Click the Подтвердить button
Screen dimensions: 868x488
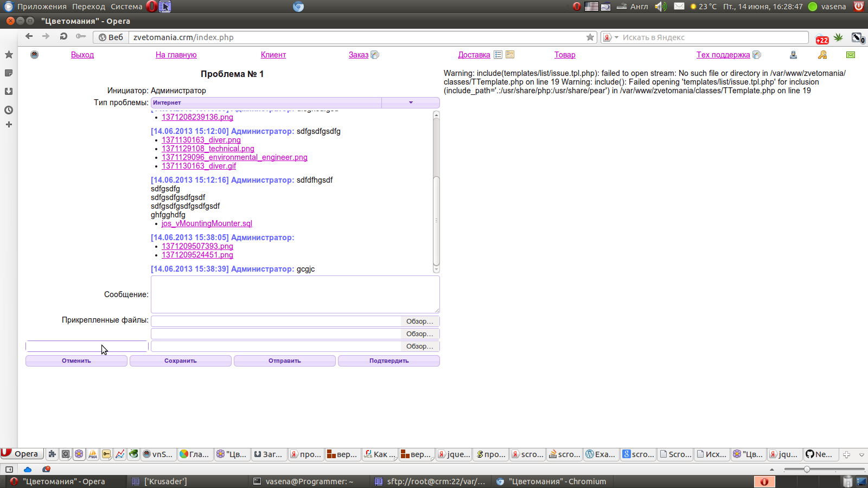[x=389, y=361]
